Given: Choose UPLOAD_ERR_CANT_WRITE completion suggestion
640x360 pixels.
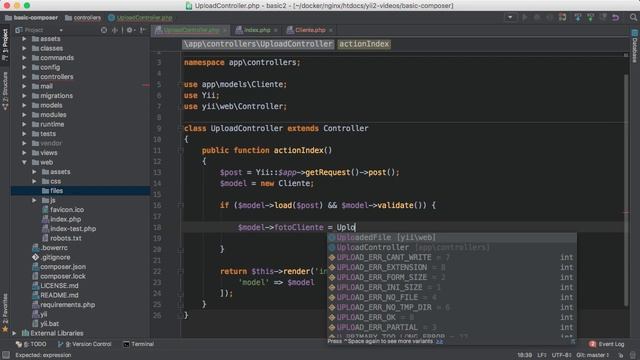Looking at the screenshot, I should [x=452, y=257].
